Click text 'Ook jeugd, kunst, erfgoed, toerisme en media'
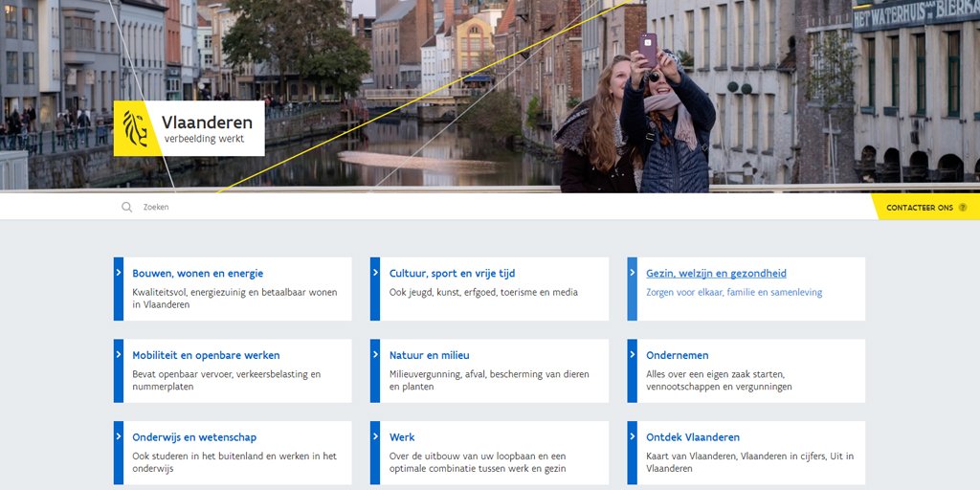 pos(483,292)
